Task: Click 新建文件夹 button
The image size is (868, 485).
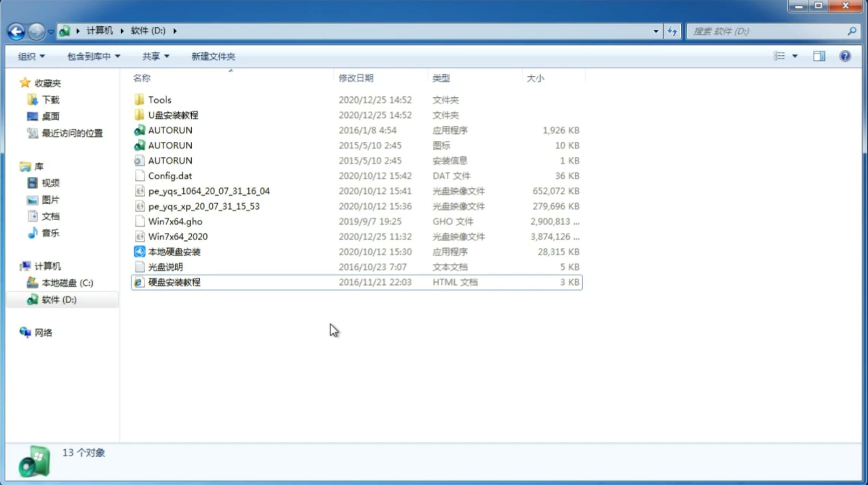Action: coord(214,56)
